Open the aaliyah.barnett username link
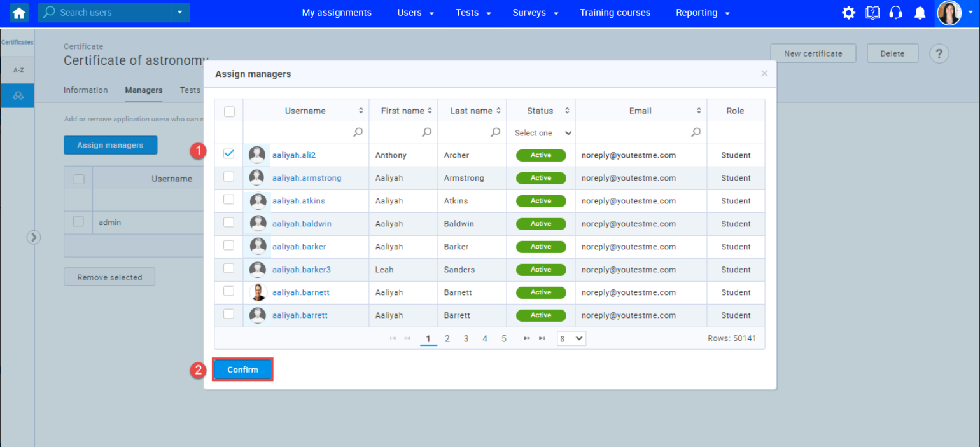The image size is (980, 447). point(300,292)
